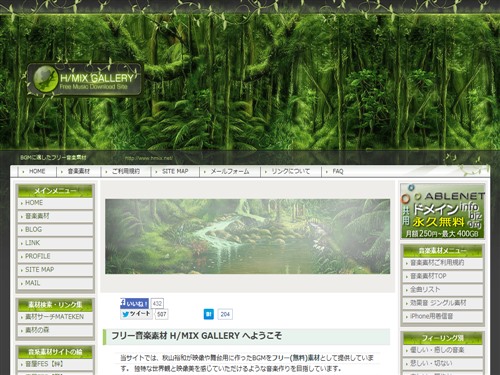Viewport: 500px width, 375px height.
Task: Open SITE MAP in top navigation bar
Action: [175, 171]
